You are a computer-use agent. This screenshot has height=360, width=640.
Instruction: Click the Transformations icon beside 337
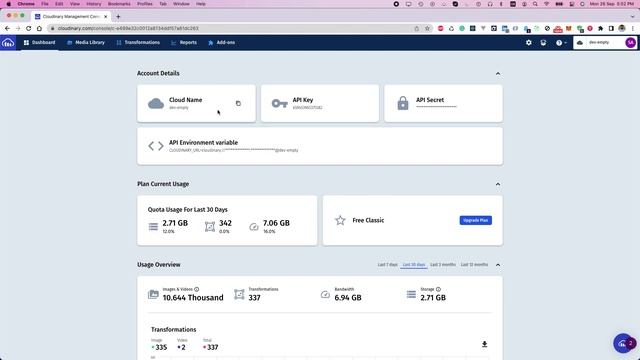[x=239, y=294]
